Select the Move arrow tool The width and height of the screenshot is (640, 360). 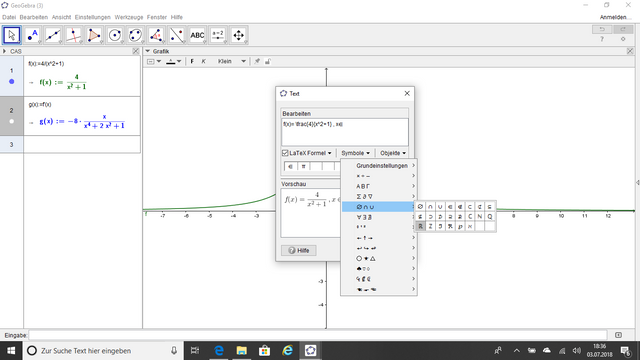(12, 35)
